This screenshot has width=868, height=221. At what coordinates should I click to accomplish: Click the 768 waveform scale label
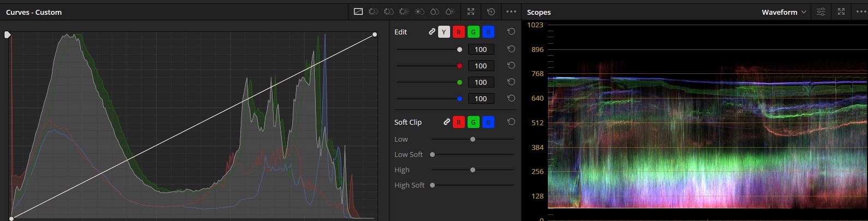(538, 73)
